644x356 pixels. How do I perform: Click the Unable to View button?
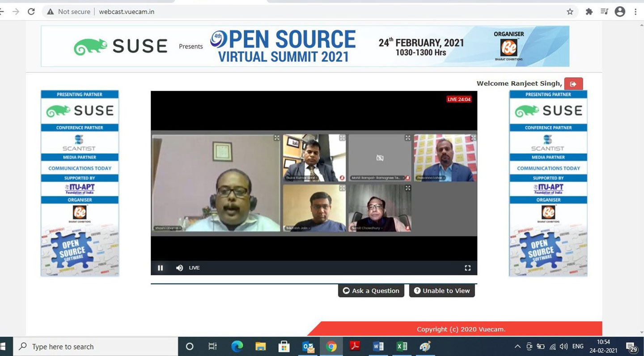click(442, 291)
